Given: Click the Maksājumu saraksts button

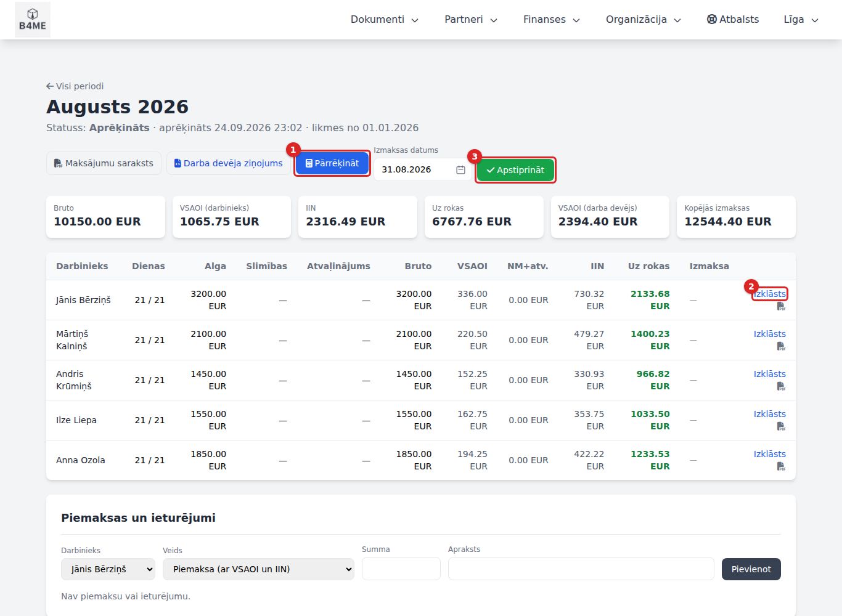Looking at the screenshot, I should (x=104, y=163).
